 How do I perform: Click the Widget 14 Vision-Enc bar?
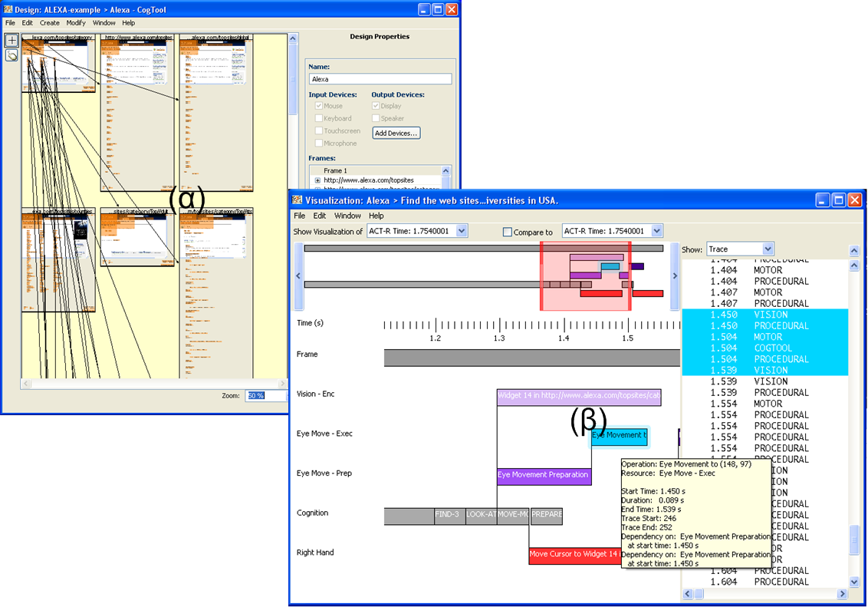[579, 397]
